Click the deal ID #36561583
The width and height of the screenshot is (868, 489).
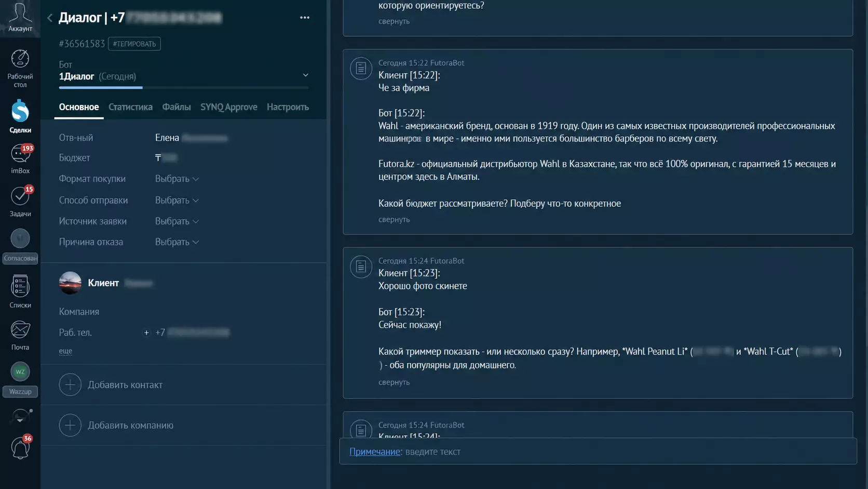(82, 44)
